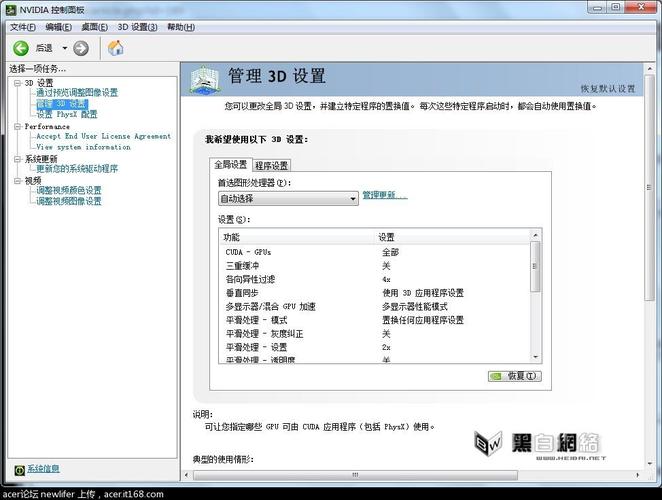This screenshot has width=662, height=500.
Task: Click the 使用 3D 应用程序设置 value
Action: [x=423, y=293]
